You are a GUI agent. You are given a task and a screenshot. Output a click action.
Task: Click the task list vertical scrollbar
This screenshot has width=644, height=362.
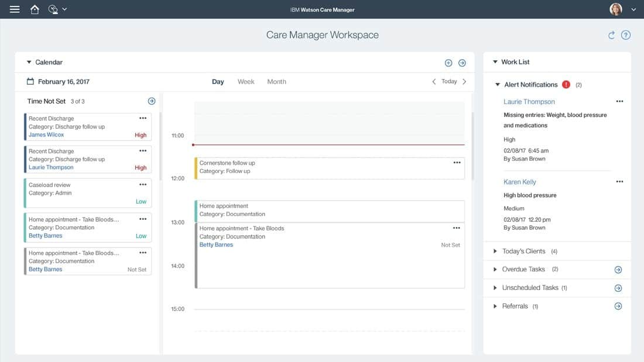(160, 147)
